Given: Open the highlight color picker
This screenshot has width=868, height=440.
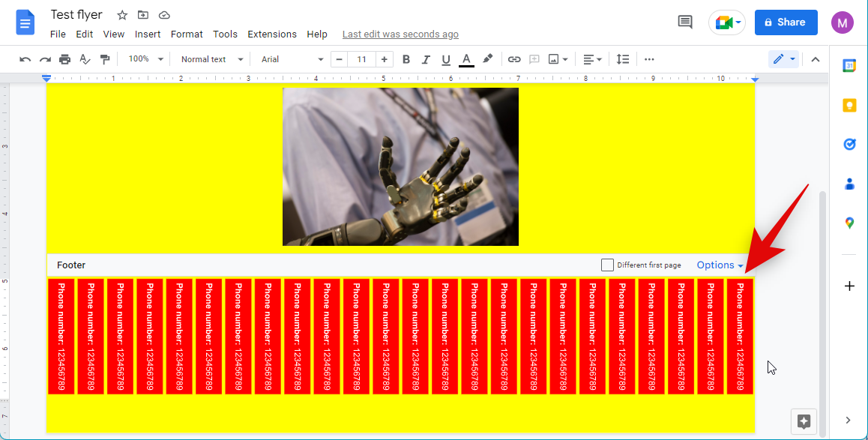Looking at the screenshot, I should click(487, 59).
